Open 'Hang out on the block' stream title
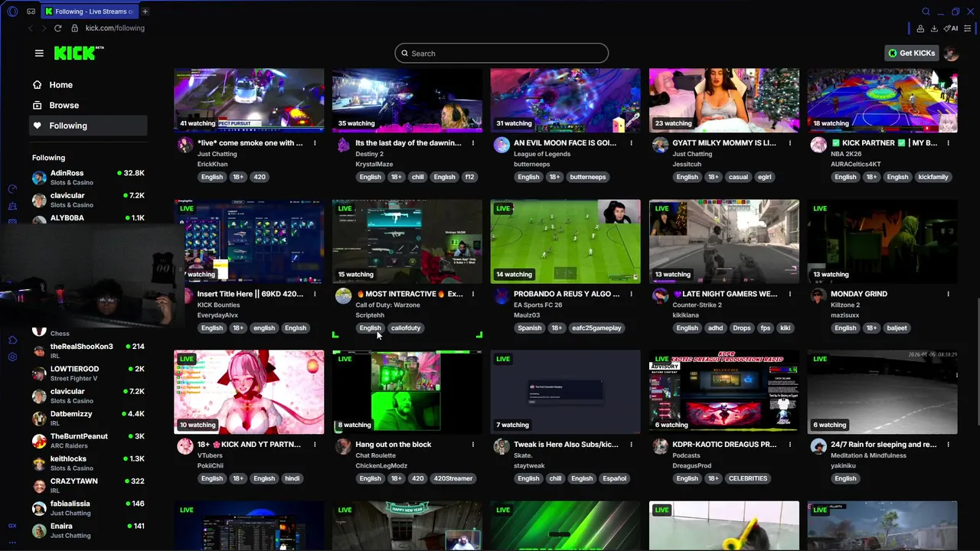Screen dimensions: 980x551 pyautogui.click(x=394, y=445)
